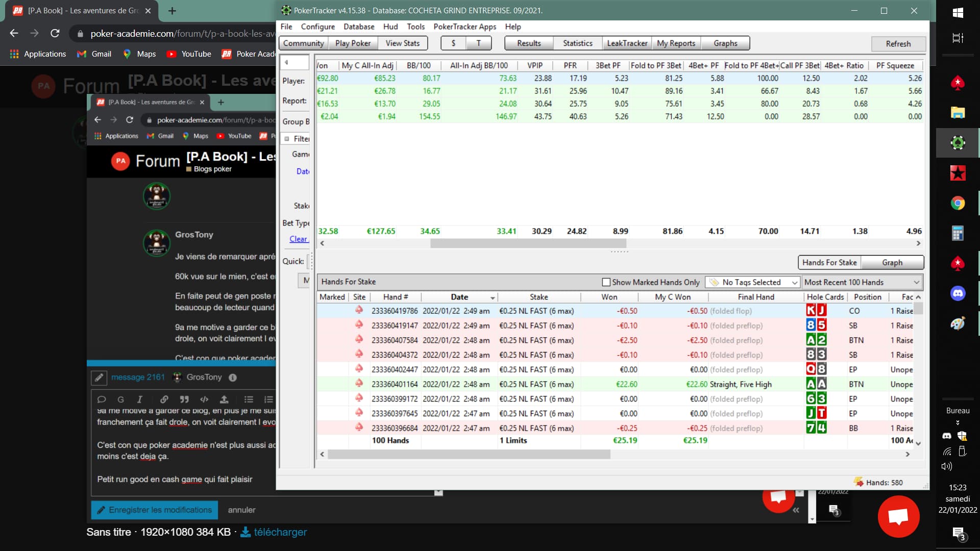This screenshot has height=551, width=980.
Task: Open the Database menu
Action: [359, 27]
